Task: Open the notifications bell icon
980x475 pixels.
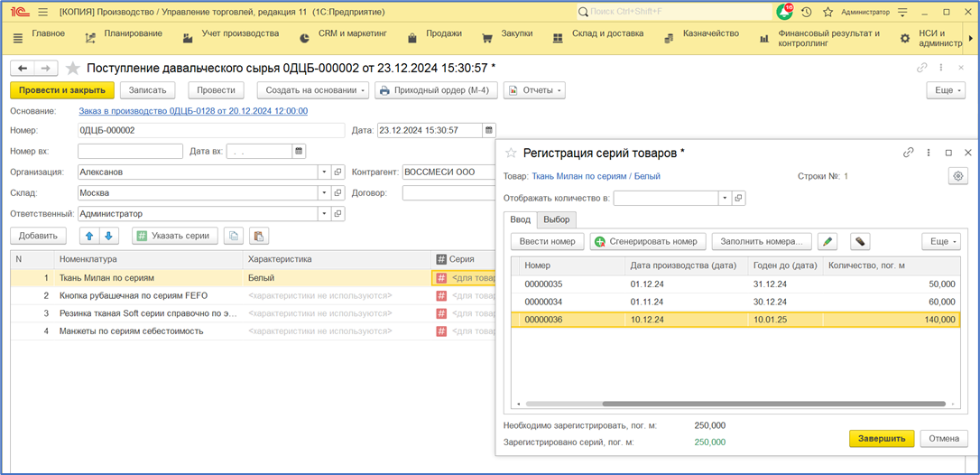Action: tap(784, 13)
